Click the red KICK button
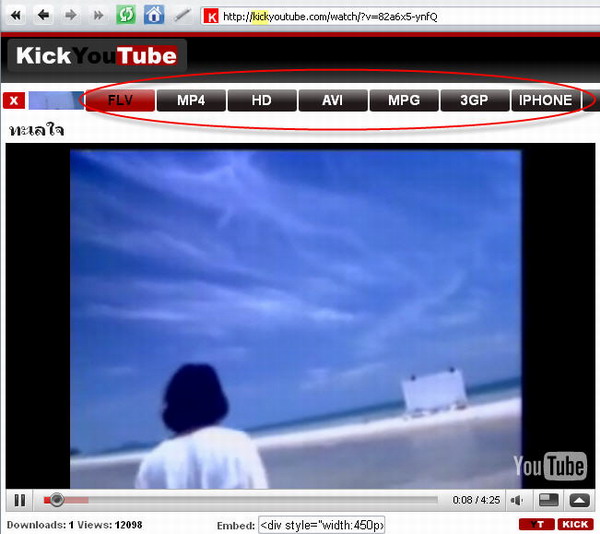This screenshot has height=534, width=600. [575, 524]
